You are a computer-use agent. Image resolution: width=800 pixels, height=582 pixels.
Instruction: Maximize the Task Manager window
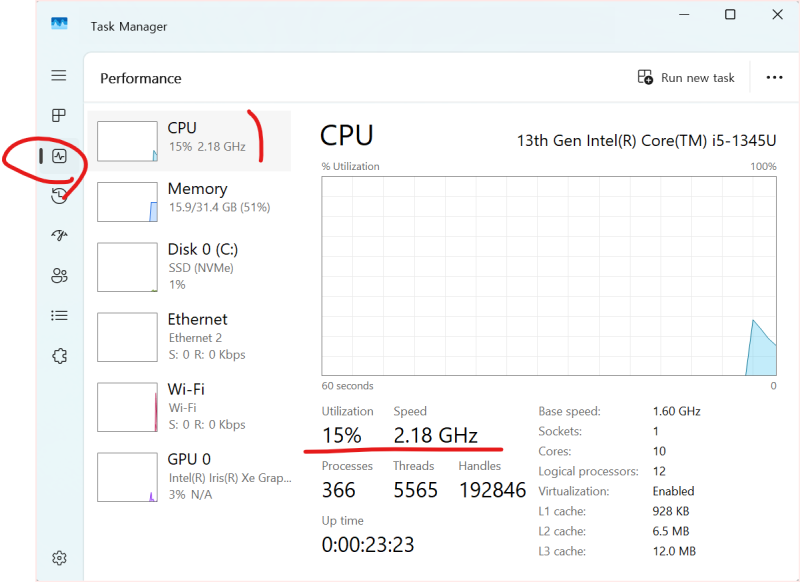click(x=730, y=14)
